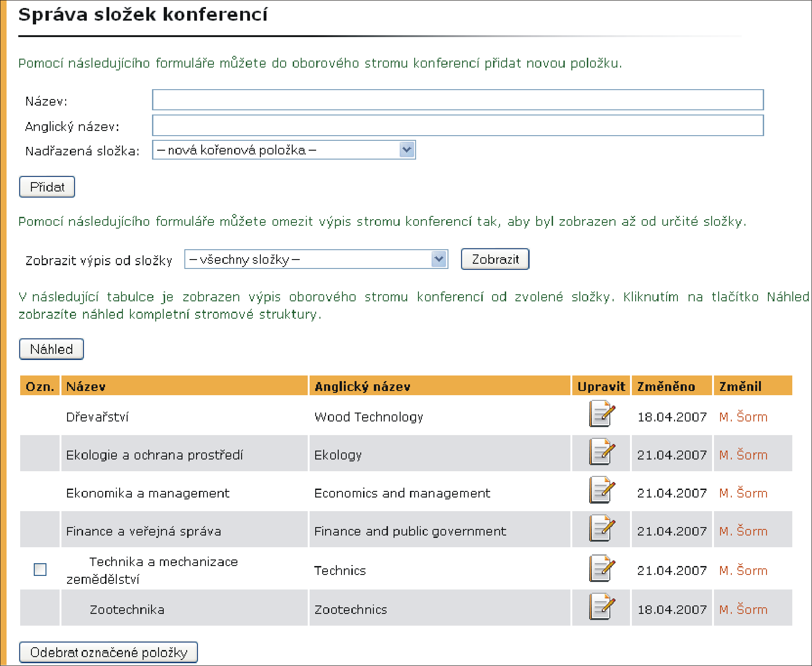
Task: Open M. Šorm link in Technics row
Action: click(744, 571)
